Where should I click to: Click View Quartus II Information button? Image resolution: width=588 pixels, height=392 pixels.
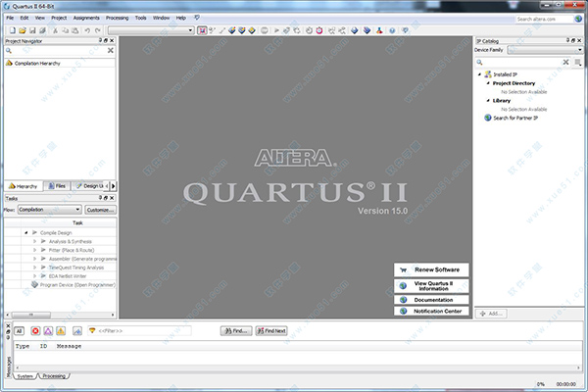click(x=431, y=286)
